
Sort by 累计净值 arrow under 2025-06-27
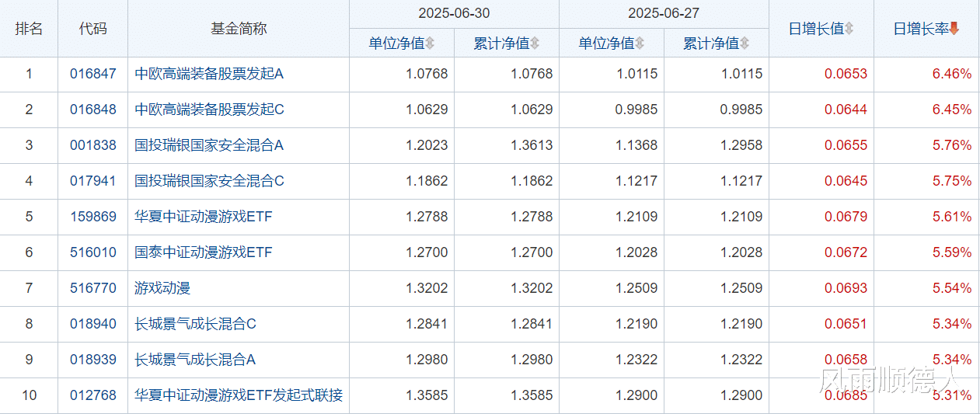click(745, 43)
